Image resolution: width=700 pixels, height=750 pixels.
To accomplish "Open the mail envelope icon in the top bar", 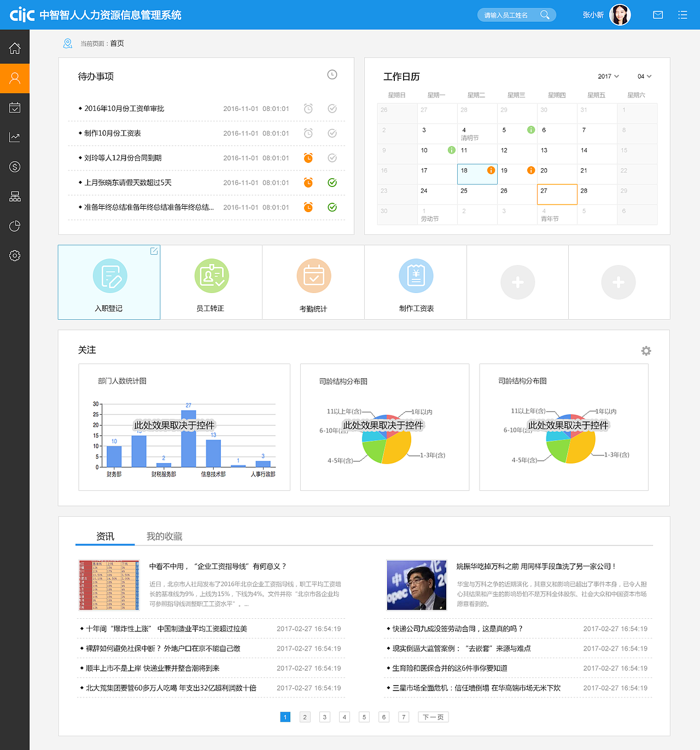I will [658, 15].
